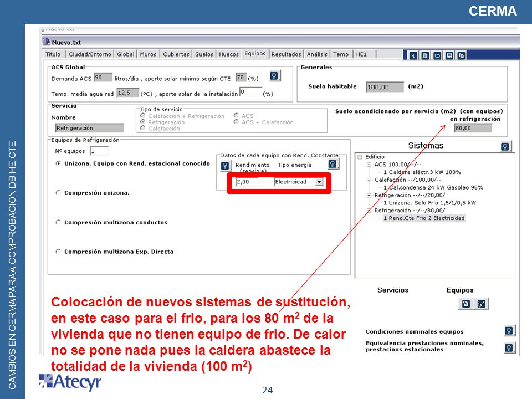Collapse the ACS 100,00 tree node
Viewport: 532px width, 399px height.
pyautogui.click(x=369, y=165)
